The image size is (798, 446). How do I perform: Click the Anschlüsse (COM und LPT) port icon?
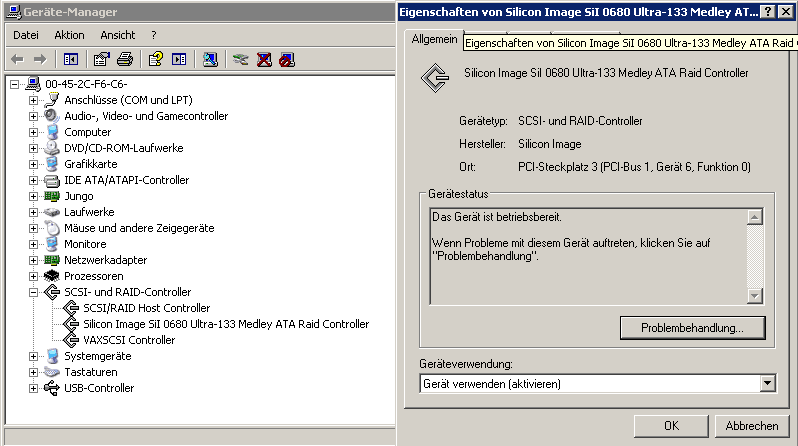(52, 100)
